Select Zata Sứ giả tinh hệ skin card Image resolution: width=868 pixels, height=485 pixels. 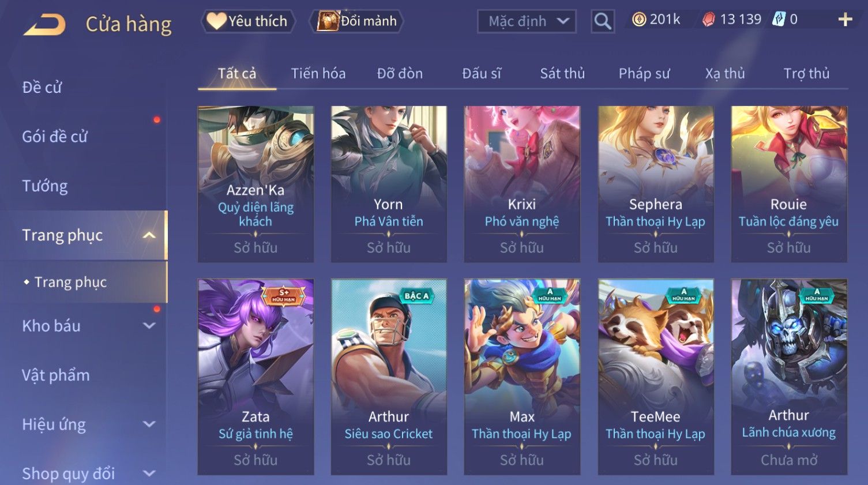point(255,377)
